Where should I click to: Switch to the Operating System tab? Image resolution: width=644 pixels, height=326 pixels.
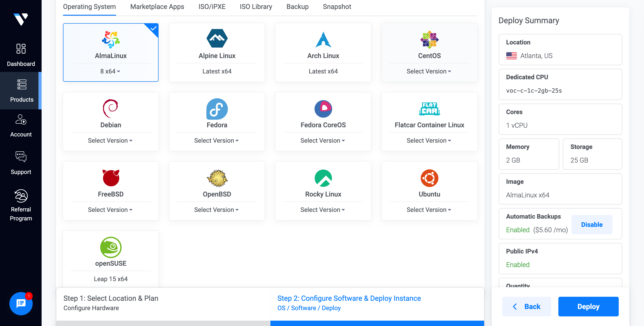click(89, 7)
